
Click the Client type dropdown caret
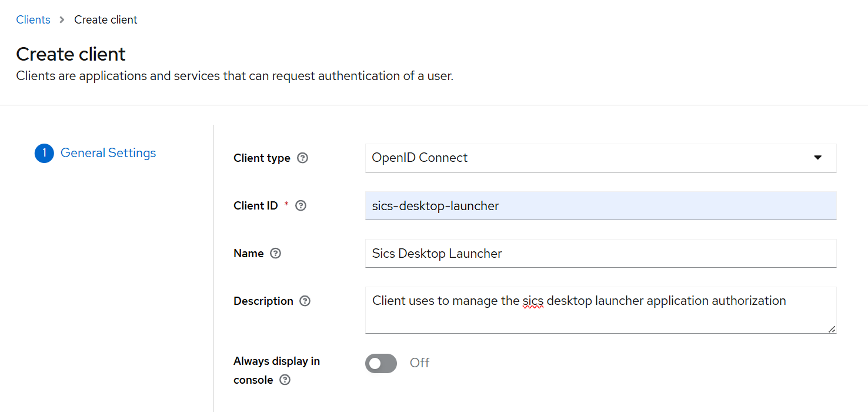pos(817,158)
